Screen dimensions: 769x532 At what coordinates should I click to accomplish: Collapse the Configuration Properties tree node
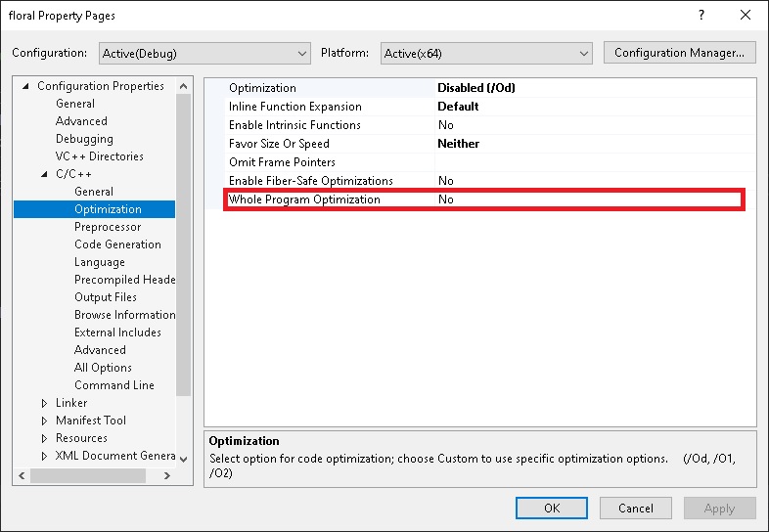click(25, 86)
